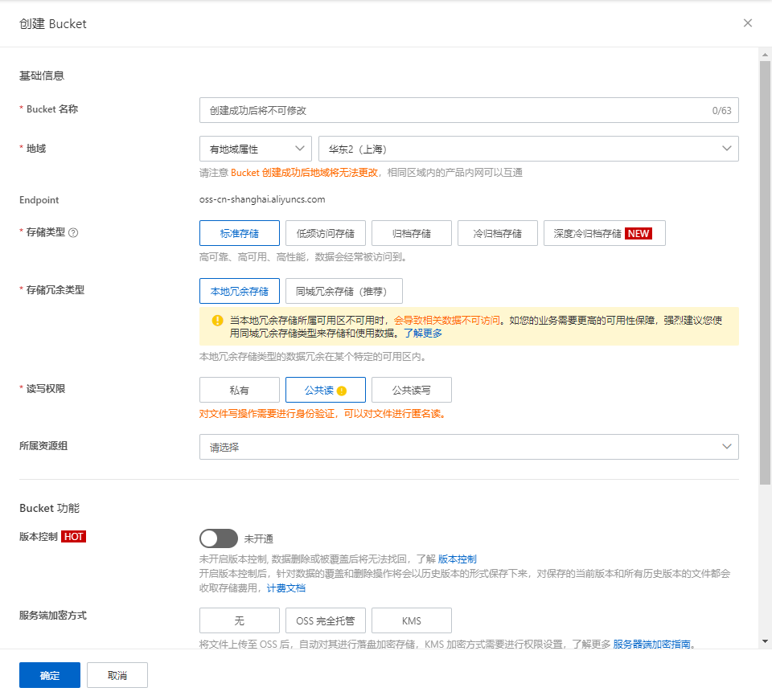
Task: Expand the 华东2（上海）region dropdown
Action: [528, 149]
